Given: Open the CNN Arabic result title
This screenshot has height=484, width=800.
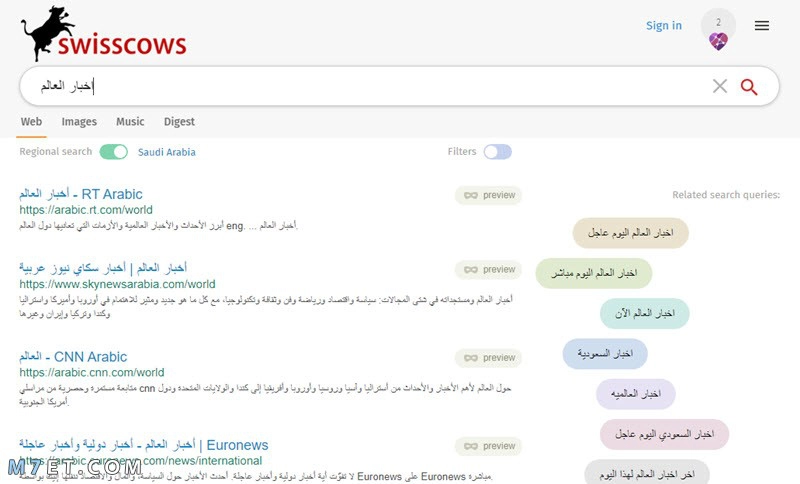Looking at the screenshot, I should 73,356.
